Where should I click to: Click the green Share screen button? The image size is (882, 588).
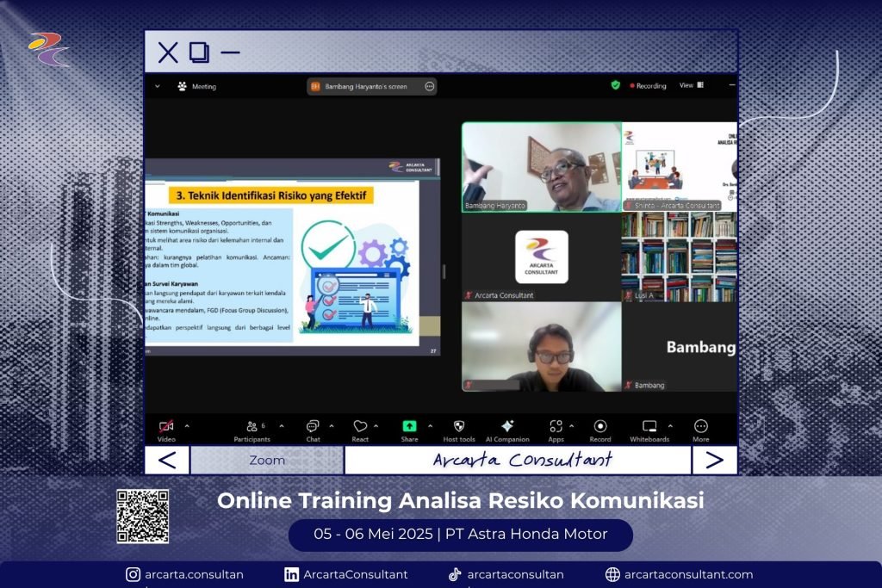pos(409,426)
